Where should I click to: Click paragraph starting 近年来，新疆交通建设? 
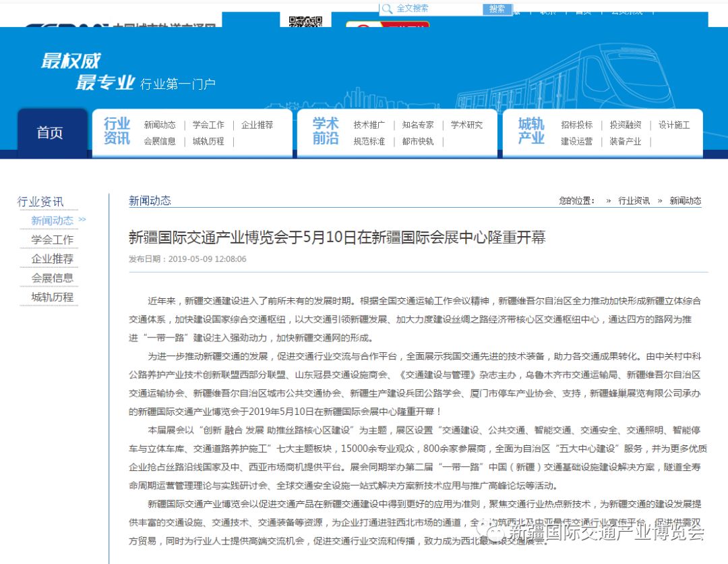click(415, 319)
